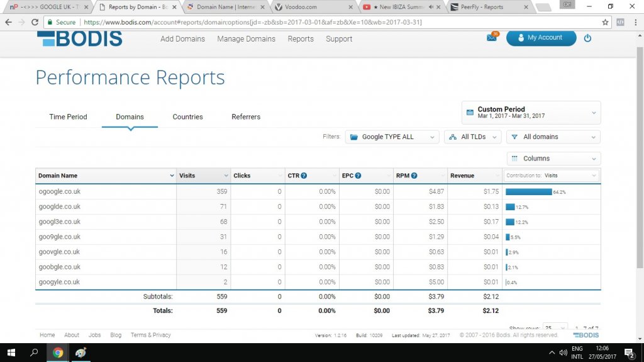Image resolution: width=644 pixels, height=362 pixels.
Task: Click the About footer link
Action: click(x=72, y=335)
